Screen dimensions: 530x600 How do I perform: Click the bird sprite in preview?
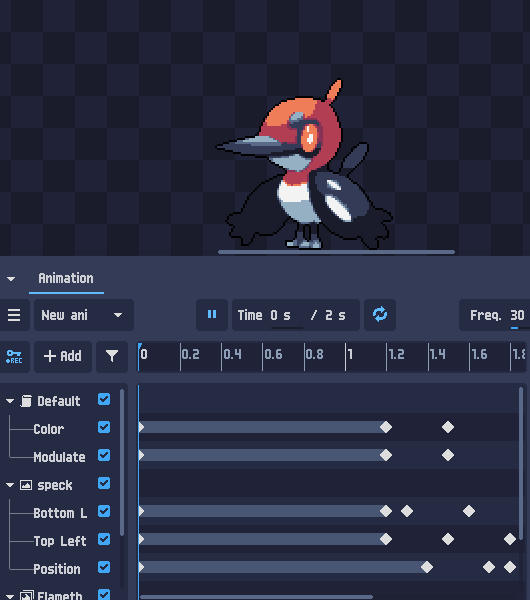coord(304,165)
